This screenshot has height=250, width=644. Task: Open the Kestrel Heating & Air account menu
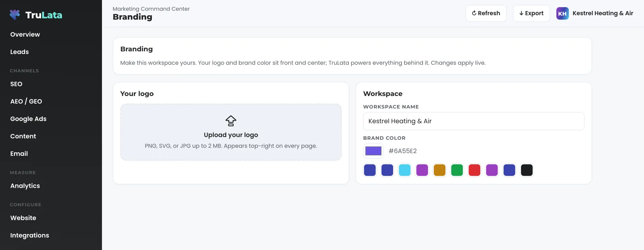[594, 13]
